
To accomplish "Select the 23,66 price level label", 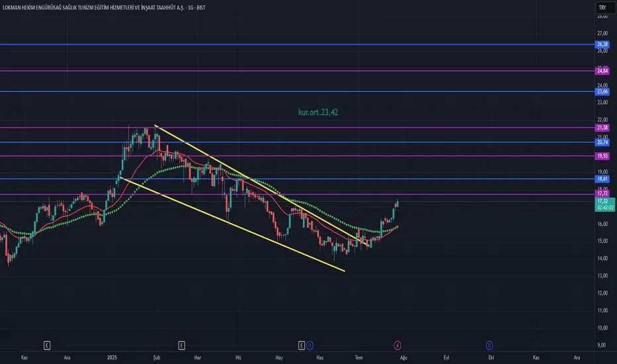I will coord(602,91).
